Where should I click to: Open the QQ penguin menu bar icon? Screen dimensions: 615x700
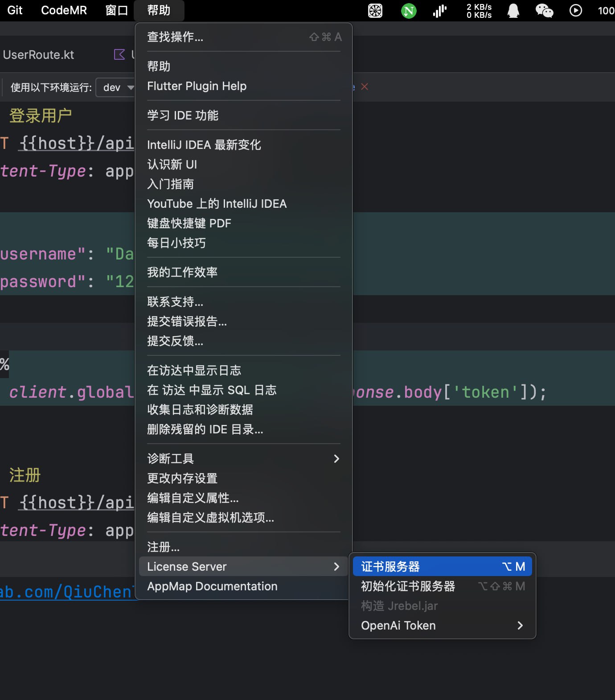pyautogui.click(x=513, y=10)
